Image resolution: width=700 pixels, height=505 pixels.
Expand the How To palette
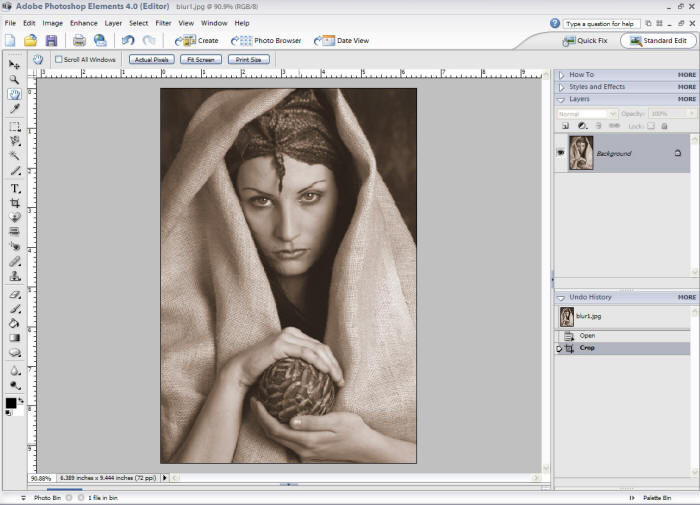point(562,74)
